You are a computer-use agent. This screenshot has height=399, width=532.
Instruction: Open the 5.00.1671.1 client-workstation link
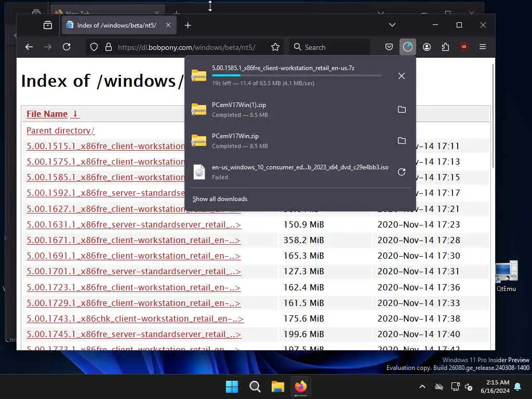[x=134, y=240]
